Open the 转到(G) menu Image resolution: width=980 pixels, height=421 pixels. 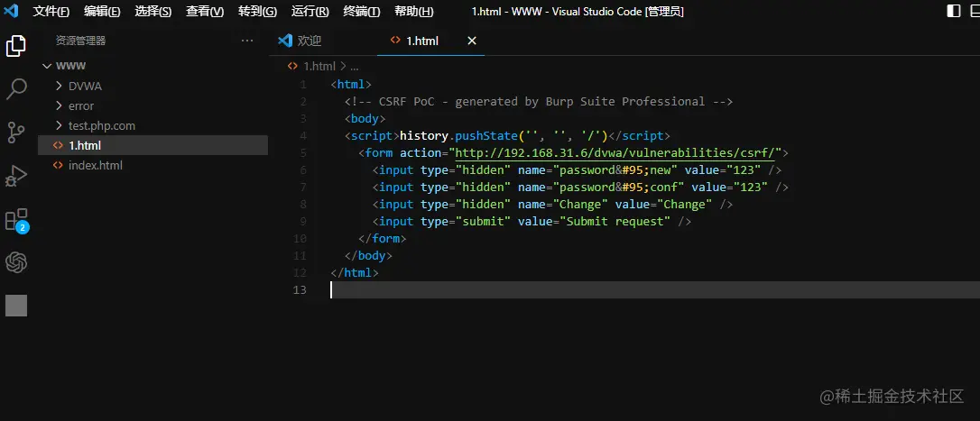pyautogui.click(x=257, y=11)
